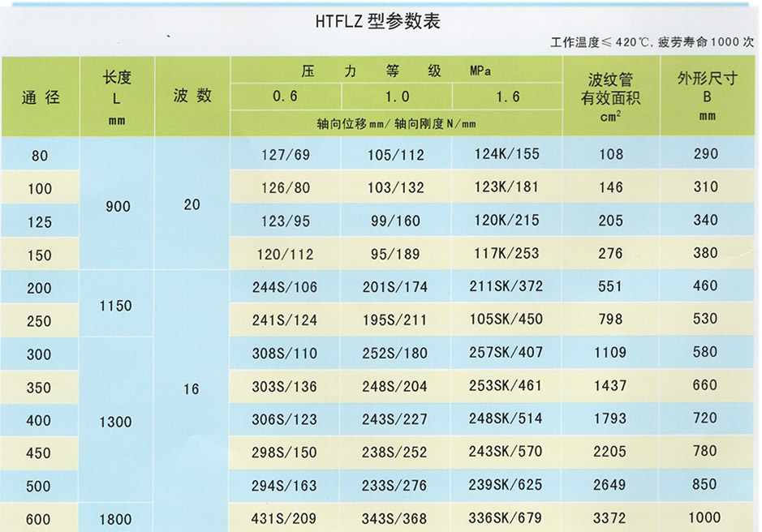
Task: Click the cell with value 127/69
Action: tap(285, 155)
